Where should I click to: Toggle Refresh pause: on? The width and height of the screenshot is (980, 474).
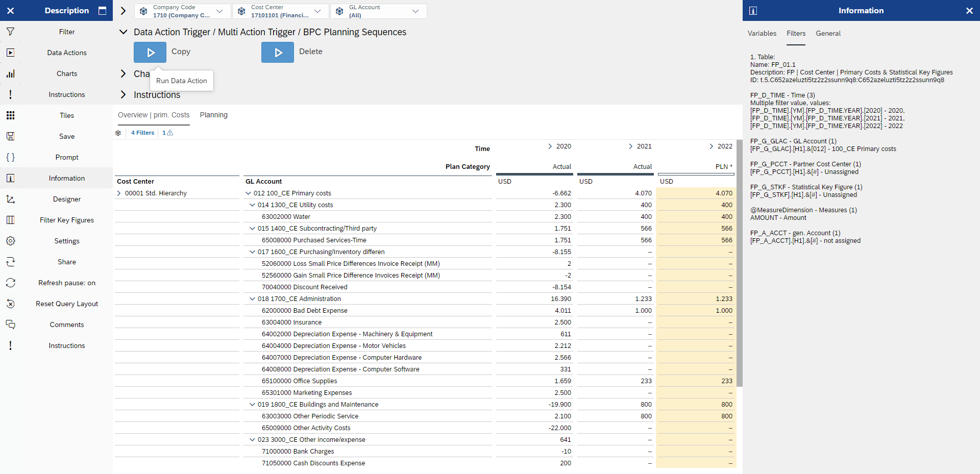[66, 283]
